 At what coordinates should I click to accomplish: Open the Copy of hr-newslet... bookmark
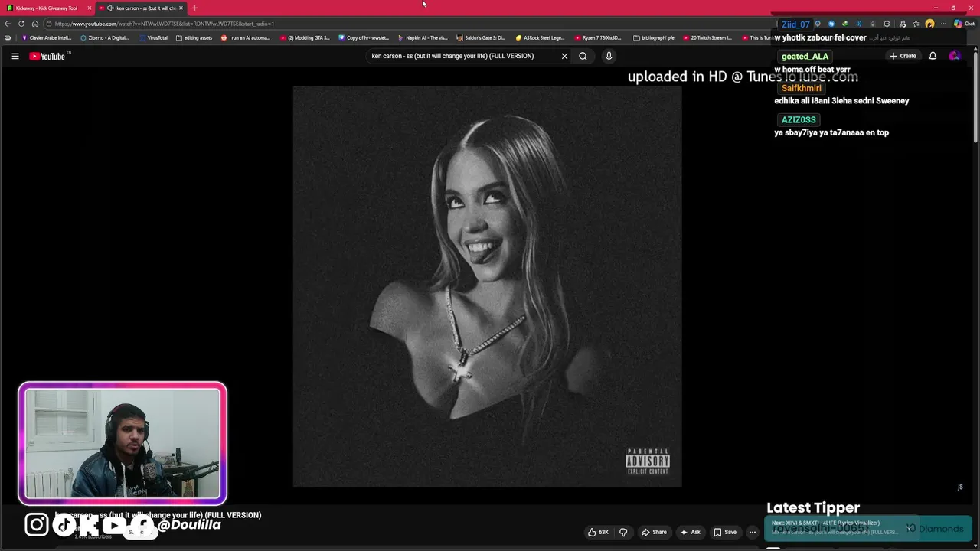pyautogui.click(x=364, y=37)
